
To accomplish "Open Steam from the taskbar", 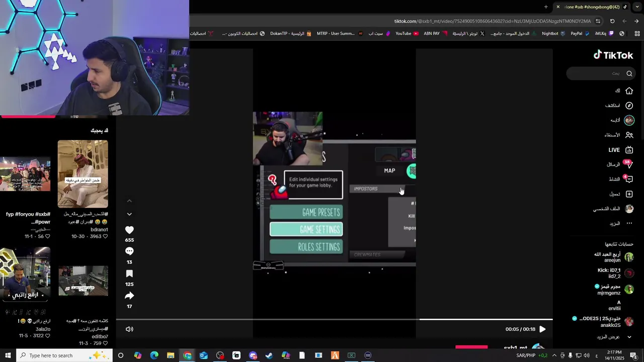I will click(x=269, y=355).
